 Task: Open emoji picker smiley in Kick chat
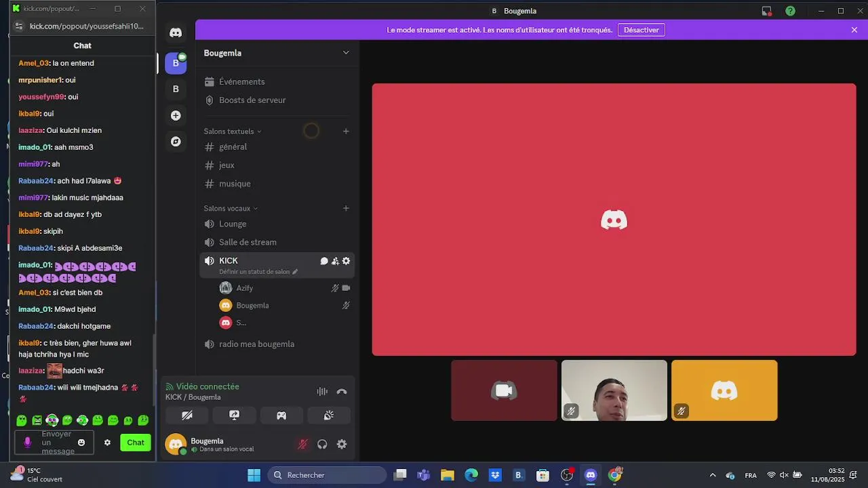pyautogui.click(x=81, y=443)
